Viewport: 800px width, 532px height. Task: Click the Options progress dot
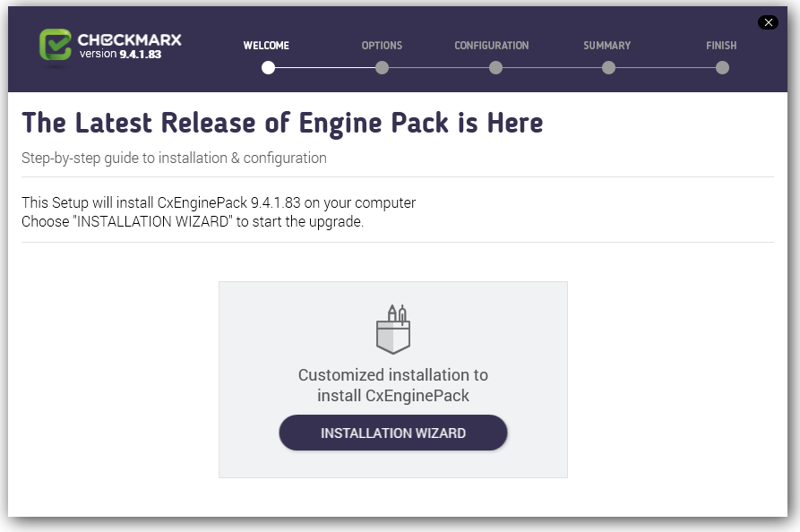coord(382,67)
